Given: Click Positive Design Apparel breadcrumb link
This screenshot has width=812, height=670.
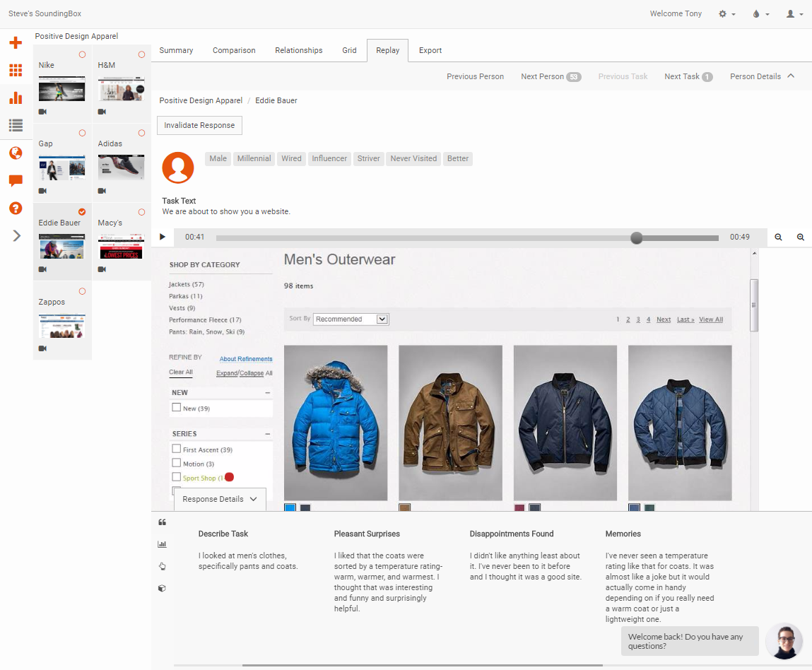Looking at the screenshot, I should click(x=201, y=100).
